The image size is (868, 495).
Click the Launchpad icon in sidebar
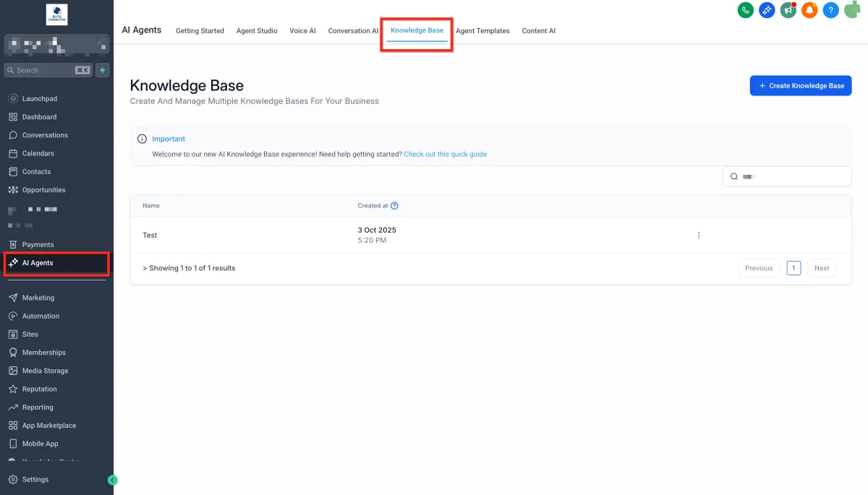tap(13, 98)
